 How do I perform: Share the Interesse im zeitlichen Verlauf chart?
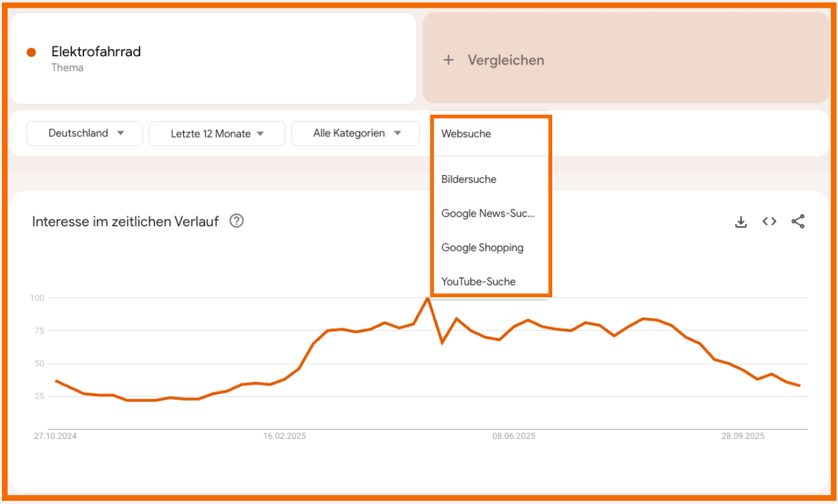(798, 222)
